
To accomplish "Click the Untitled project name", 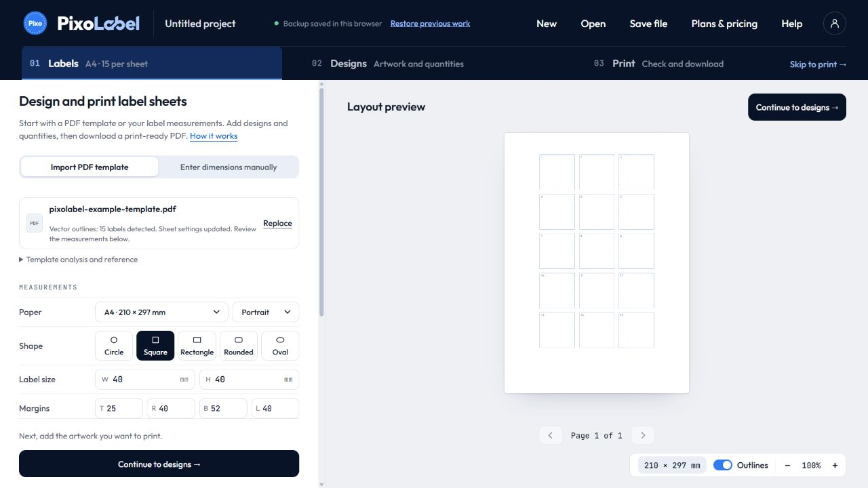I will pyautogui.click(x=200, y=24).
